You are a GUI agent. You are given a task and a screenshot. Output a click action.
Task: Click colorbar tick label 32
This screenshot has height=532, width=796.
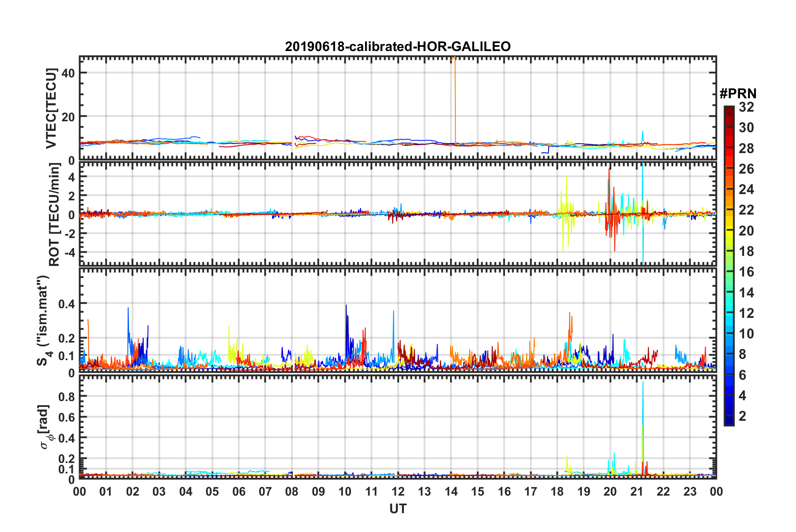pyautogui.click(x=746, y=107)
